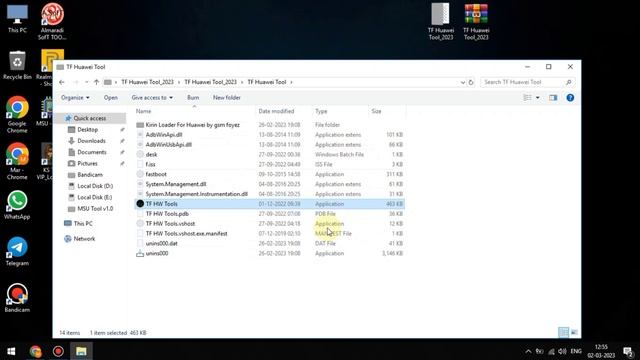
Task: Open WhatsApp desktop shortcut
Action: 17,205
